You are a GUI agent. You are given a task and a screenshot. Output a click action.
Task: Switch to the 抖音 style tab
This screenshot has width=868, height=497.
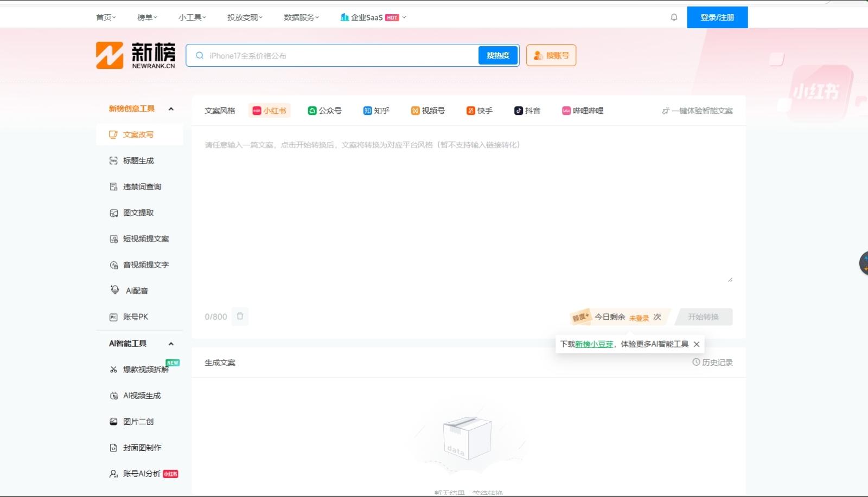click(527, 111)
